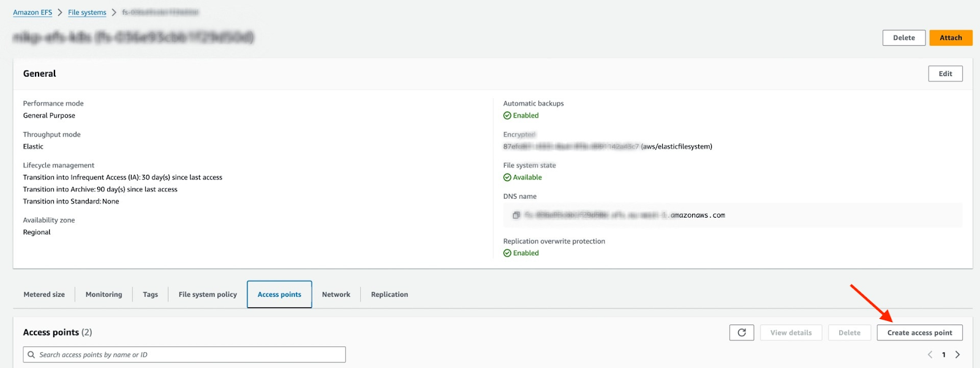Image resolution: width=980 pixels, height=368 pixels.
Task: Click the Available status checkmark icon
Action: (x=507, y=177)
